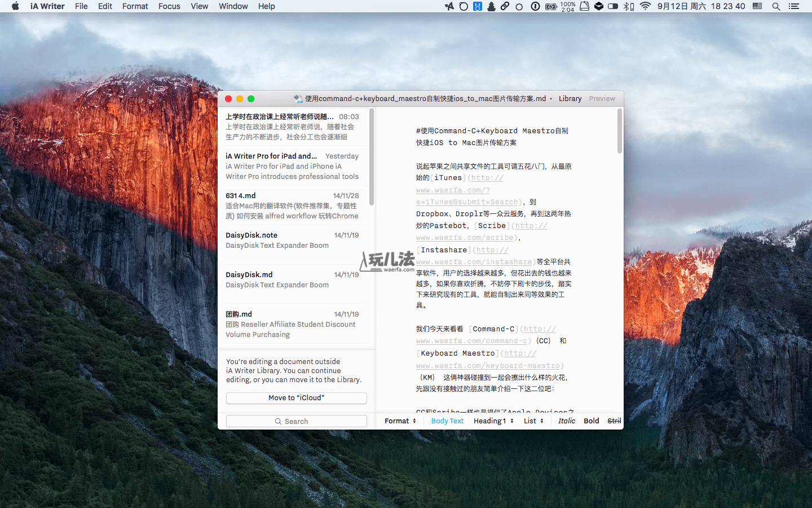
Task: Click the Spotlight search magnifier icon
Action: (776, 6)
